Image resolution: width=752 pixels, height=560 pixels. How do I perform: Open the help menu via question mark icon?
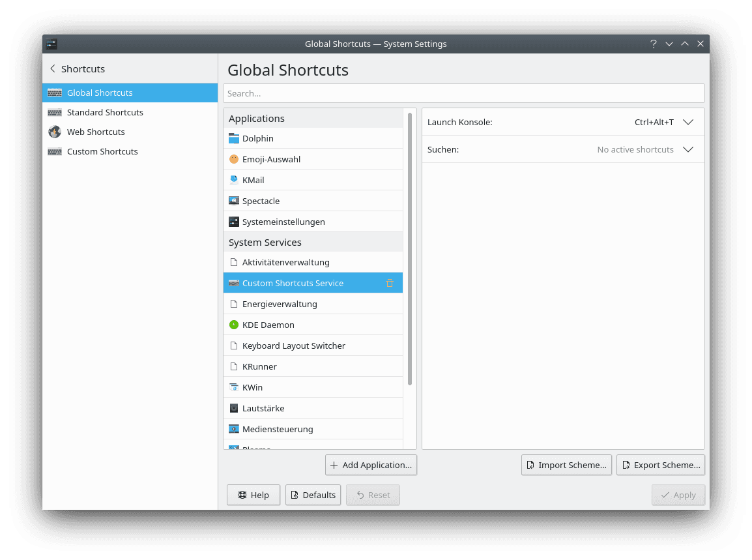[653, 44]
